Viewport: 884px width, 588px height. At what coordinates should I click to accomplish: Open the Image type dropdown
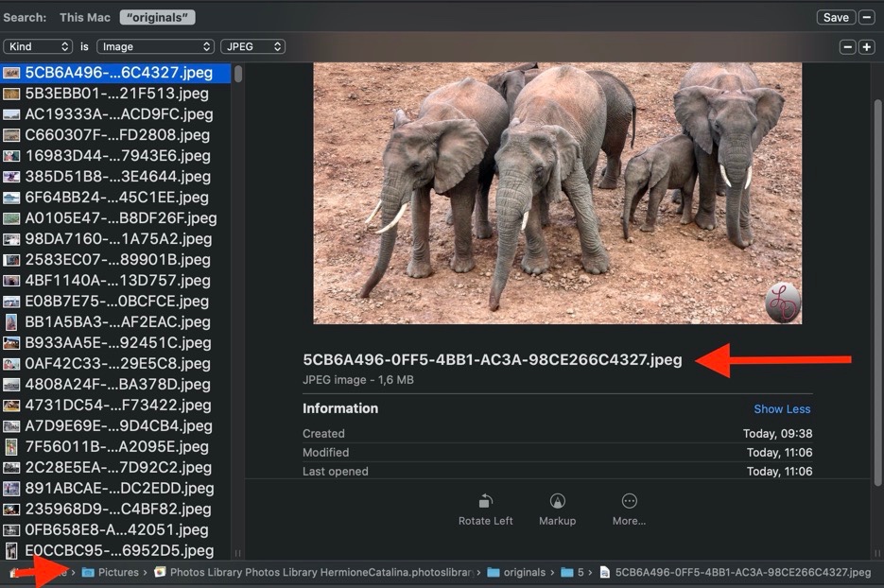coord(155,46)
